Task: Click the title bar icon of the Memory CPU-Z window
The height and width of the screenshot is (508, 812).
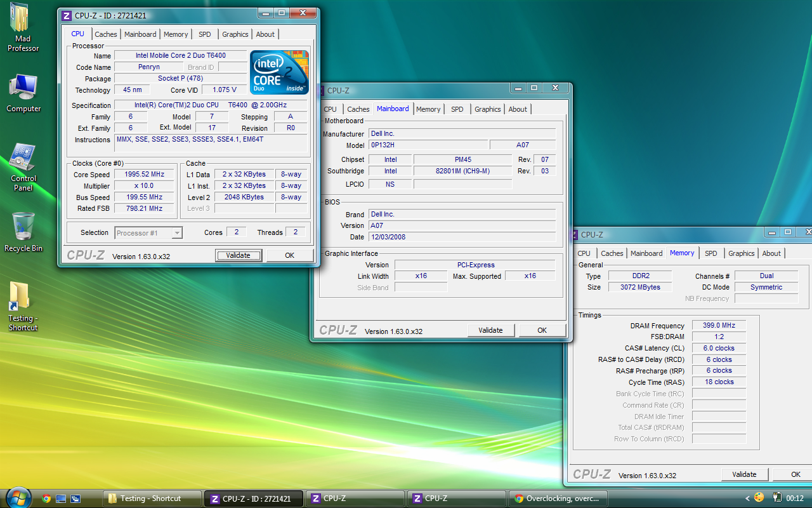Action: (x=574, y=234)
